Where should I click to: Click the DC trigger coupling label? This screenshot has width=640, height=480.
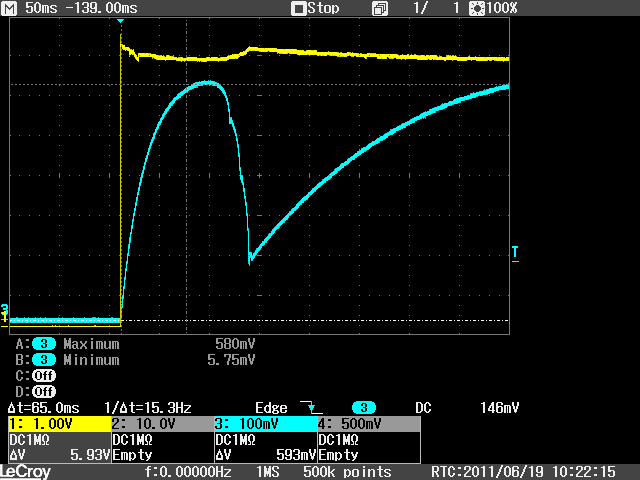click(x=423, y=408)
